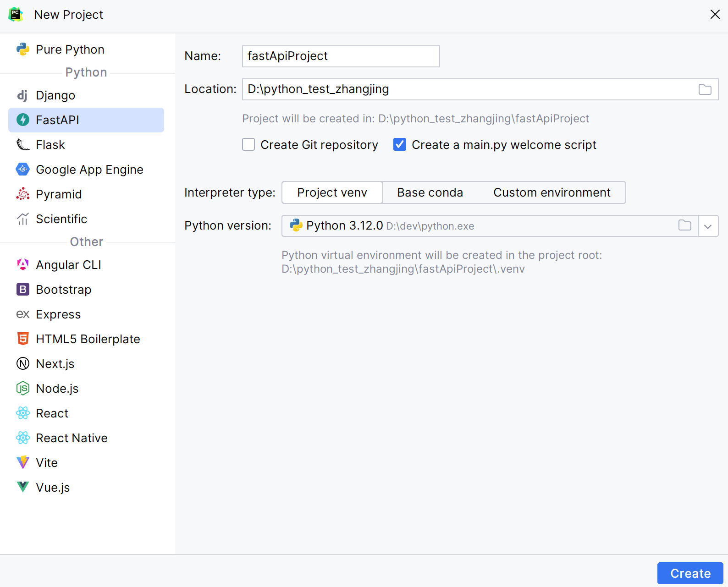Click "Python virtual environment will be created" note
This screenshot has width=728, height=587.
click(x=442, y=262)
